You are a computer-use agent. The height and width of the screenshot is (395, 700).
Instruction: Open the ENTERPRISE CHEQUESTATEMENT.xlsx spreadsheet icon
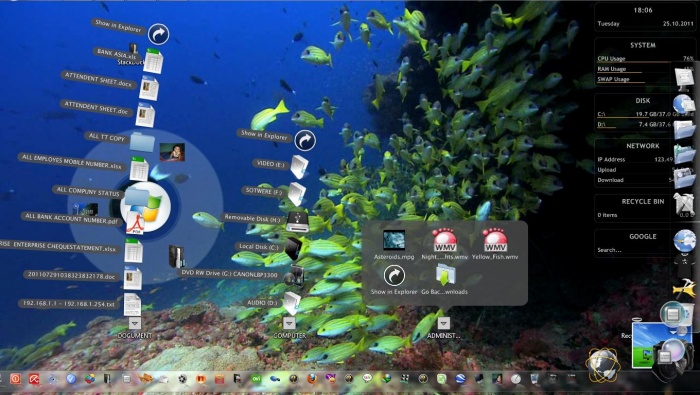click(x=133, y=251)
